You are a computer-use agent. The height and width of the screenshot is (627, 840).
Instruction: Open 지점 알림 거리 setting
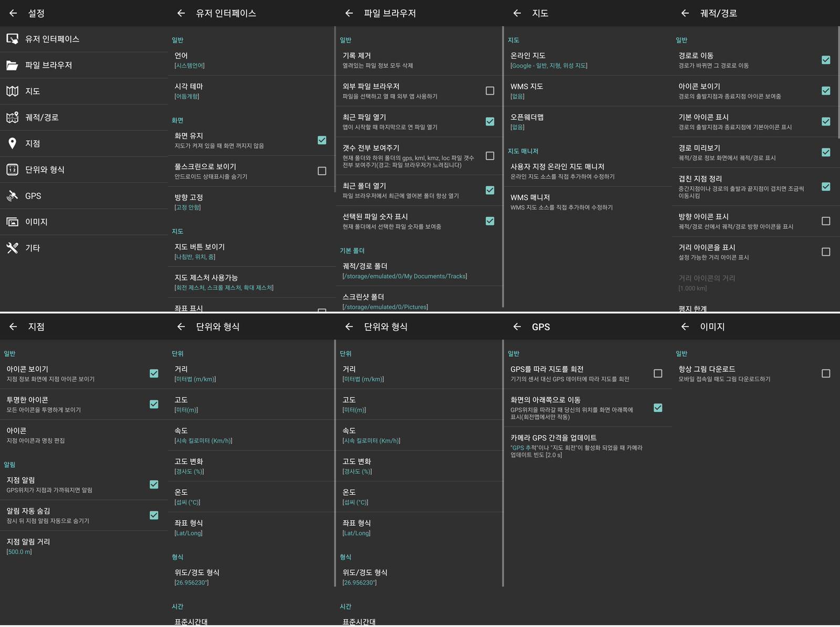84,546
